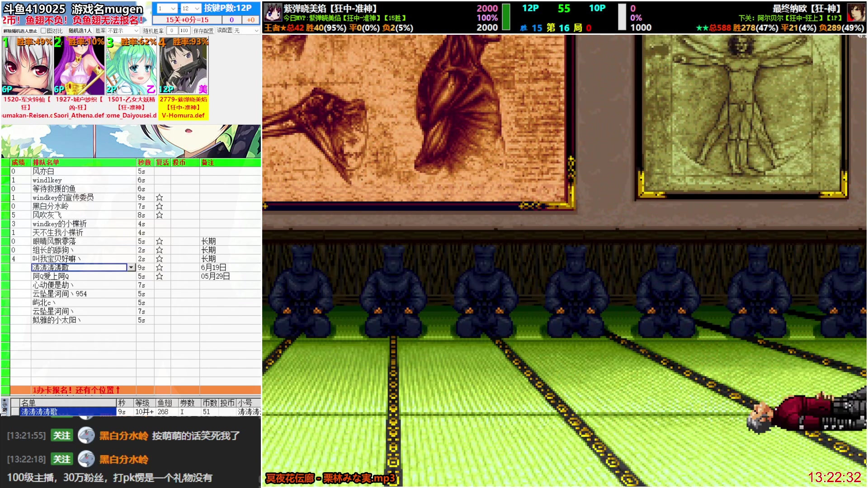Select 涛涛涛涛歌 in bottom 名单 list
This screenshot has height=488, width=868.
tap(68, 412)
